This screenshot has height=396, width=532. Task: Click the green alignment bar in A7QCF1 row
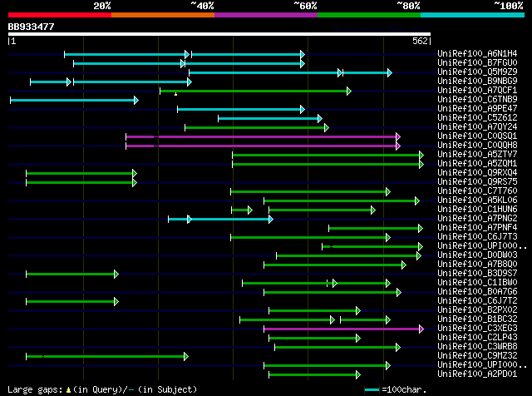(x=255, y=91)
